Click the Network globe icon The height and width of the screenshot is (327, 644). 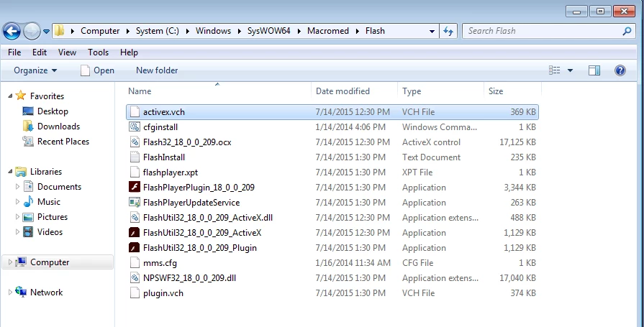tap(21, 292)
